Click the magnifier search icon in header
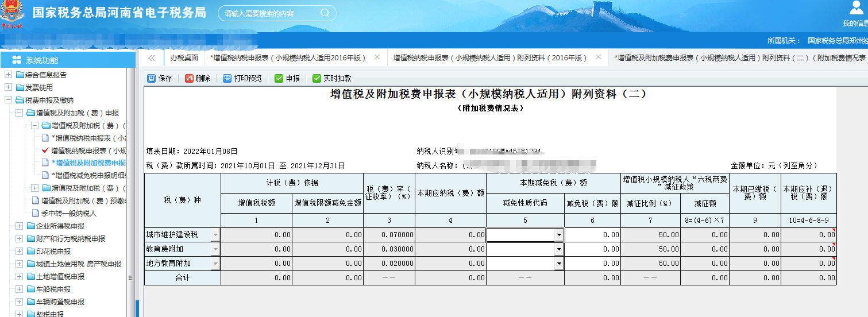This screenshot has width=868, height=317. coord(325,13)
